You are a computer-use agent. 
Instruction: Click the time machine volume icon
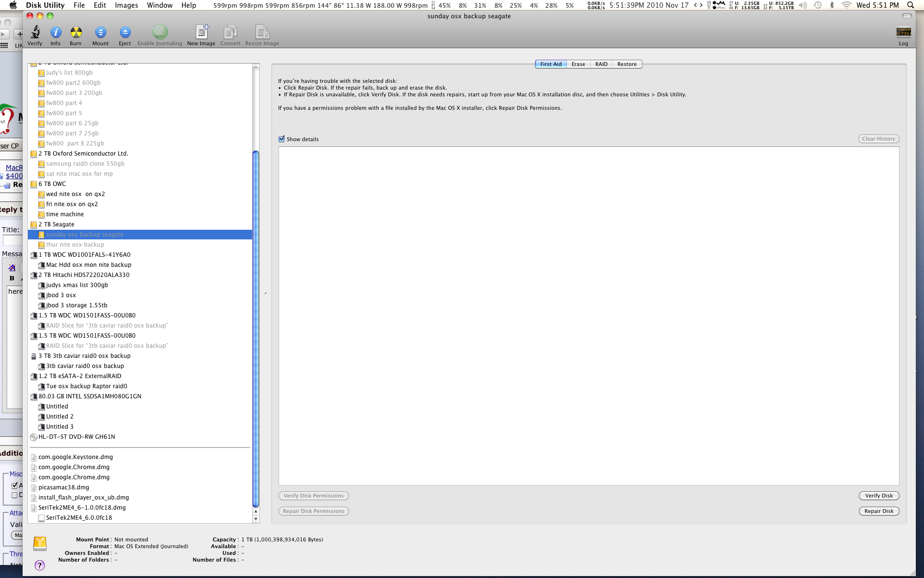pos(41,214)
